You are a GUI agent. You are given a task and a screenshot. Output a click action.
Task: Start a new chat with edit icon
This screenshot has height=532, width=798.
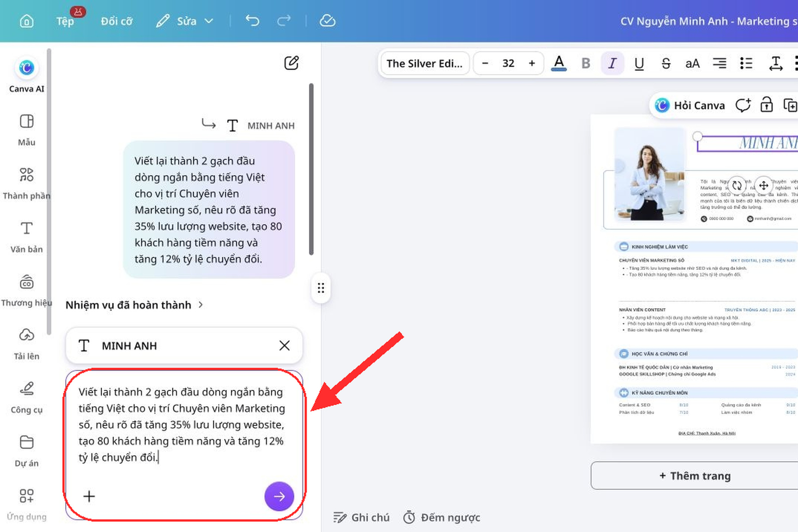(291, 63)
